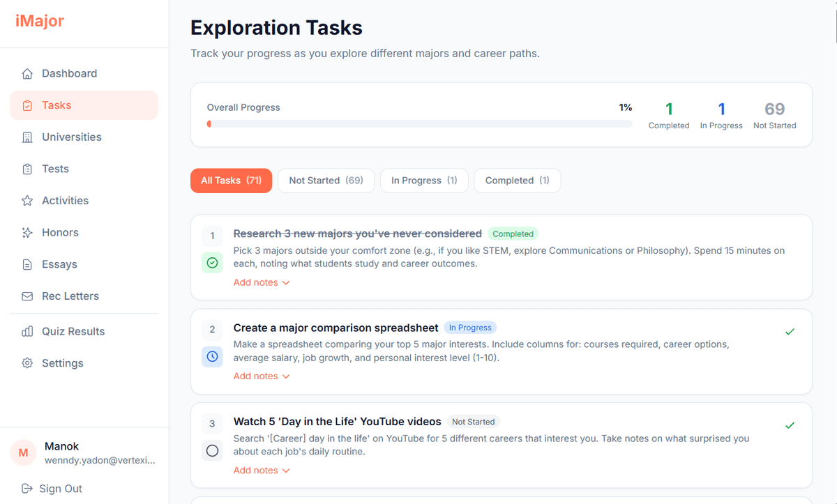
Task: Open the Quiz Results chart icon
Action: coord(28,331)
